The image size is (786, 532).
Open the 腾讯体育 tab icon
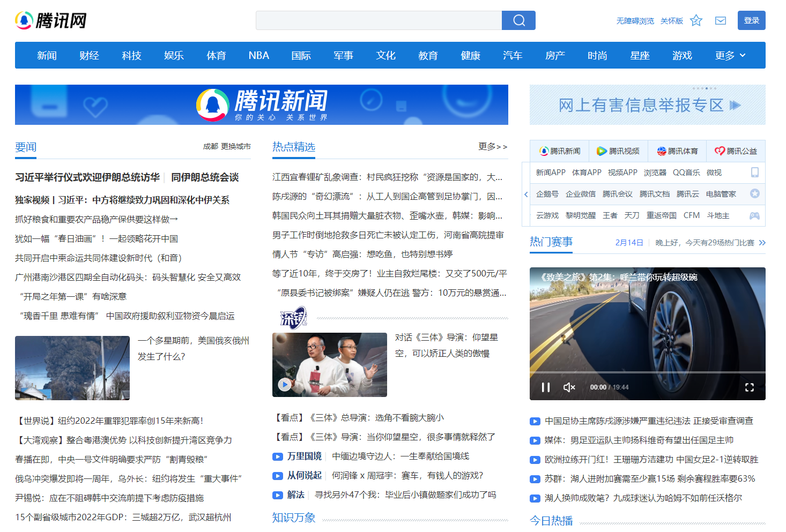click(x=662, y=151)
